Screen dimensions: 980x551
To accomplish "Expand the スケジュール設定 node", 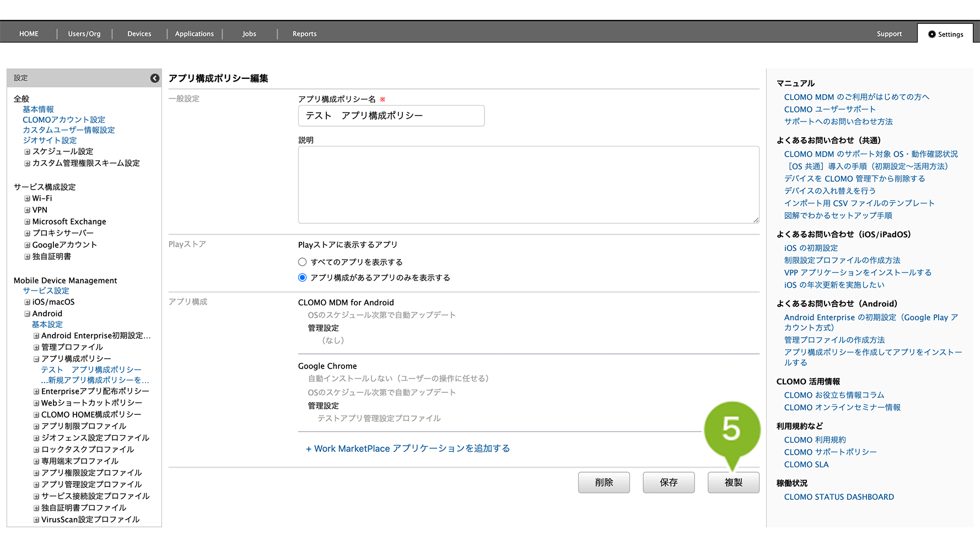I will click(x=27, y=152).
